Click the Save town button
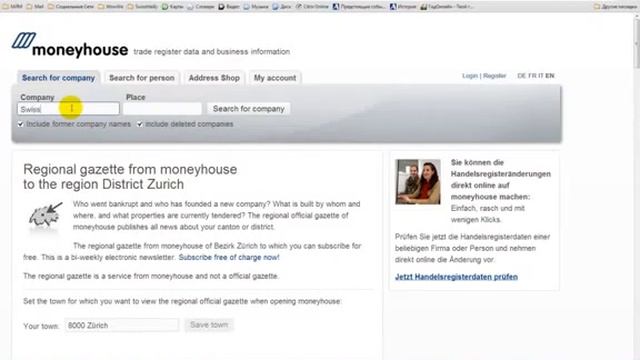Screen dimensions: 640x360 [x=209, y=325]
